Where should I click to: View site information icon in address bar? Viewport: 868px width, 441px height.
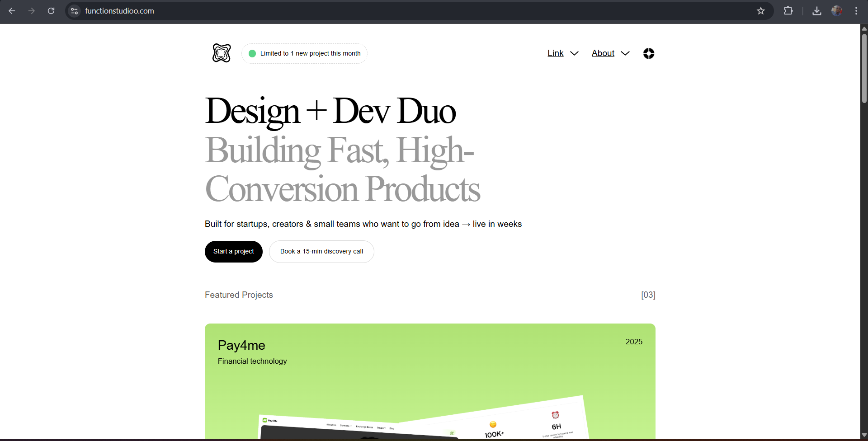(75, 11)
